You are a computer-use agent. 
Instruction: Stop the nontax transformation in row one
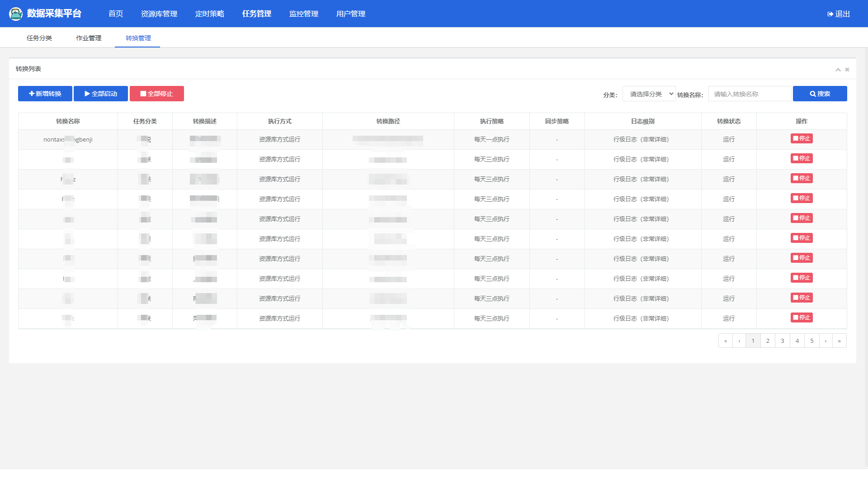click(x=802, y=138)
